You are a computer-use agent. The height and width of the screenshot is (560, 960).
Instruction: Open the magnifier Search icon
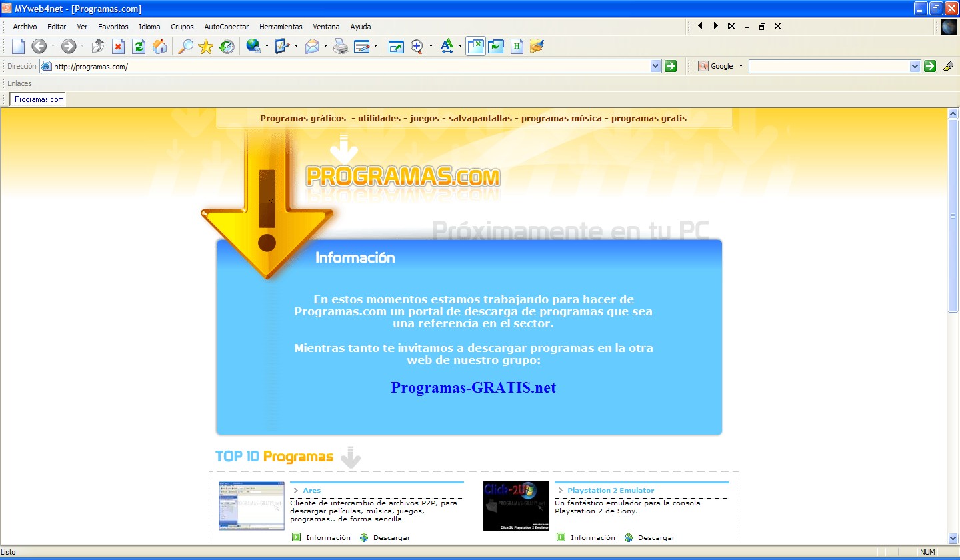[185, 47]
